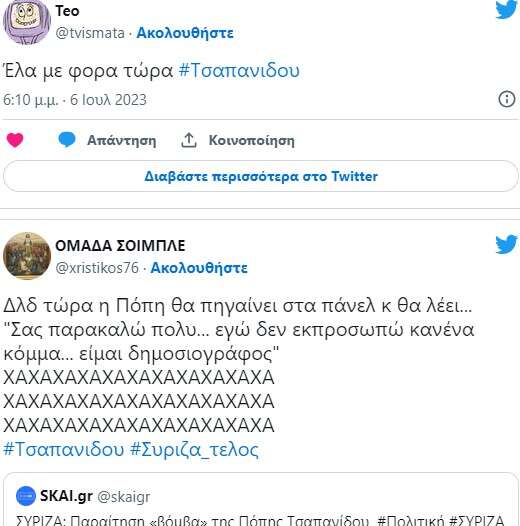
Task: Click the SKAI.gr quoted tweet avatar icon
Action: coord(26,496)
